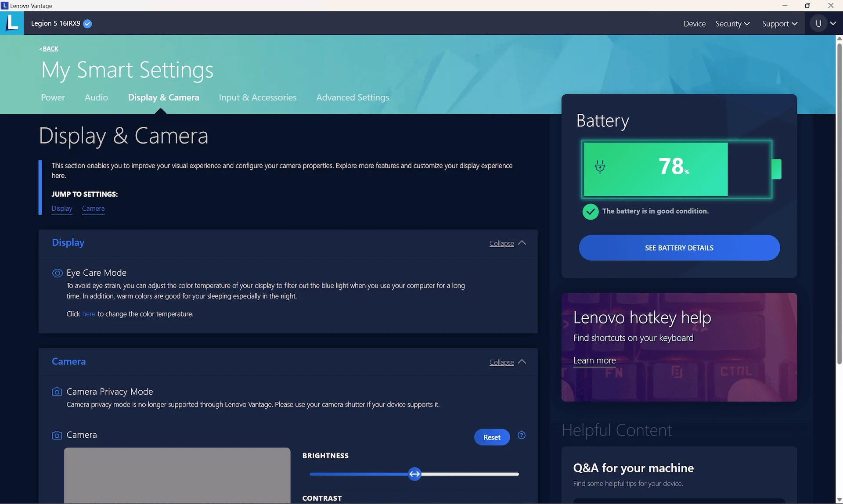Viewport: 843px width, 504px height.
Task: Open the Advanced Settings tab
Action: [353, 97]
